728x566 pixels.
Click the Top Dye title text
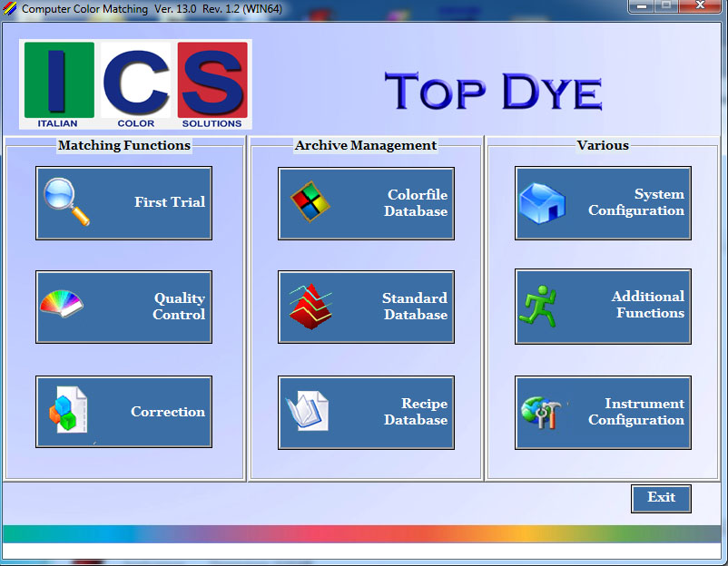pyautogui.click(x=493, y=91)
